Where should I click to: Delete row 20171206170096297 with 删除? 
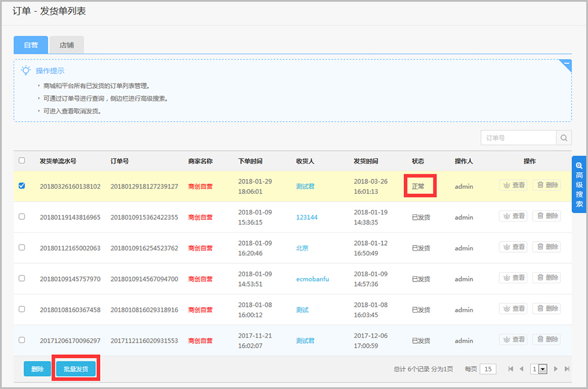click(547, 340)
